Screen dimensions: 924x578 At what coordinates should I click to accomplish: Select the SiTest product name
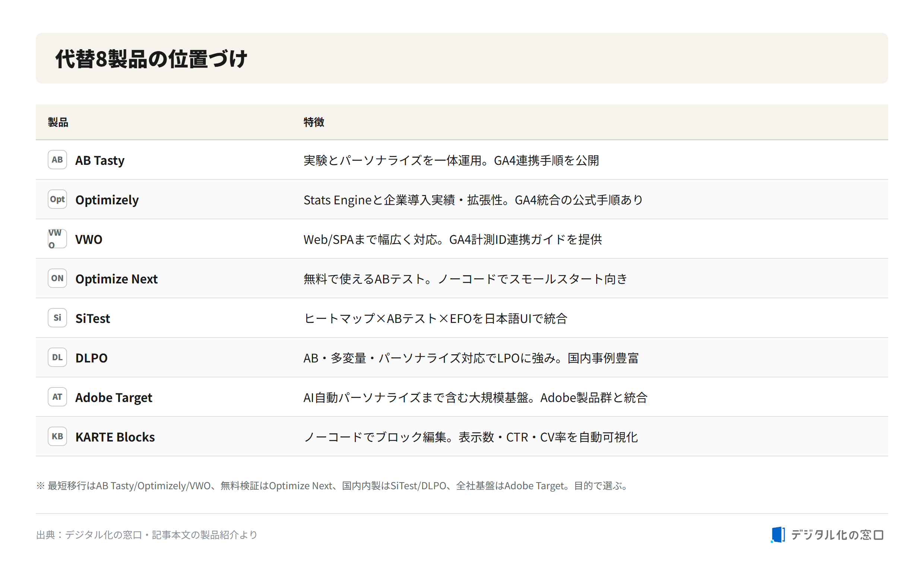click(x=93, y=318)
